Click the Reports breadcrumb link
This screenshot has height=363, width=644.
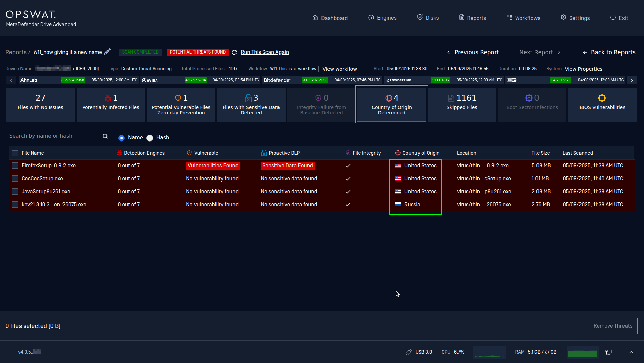[x=16, y=52]
